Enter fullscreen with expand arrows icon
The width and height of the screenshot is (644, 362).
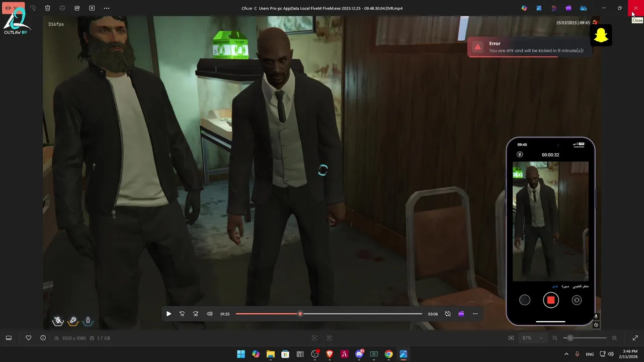[x=635, y=338]
